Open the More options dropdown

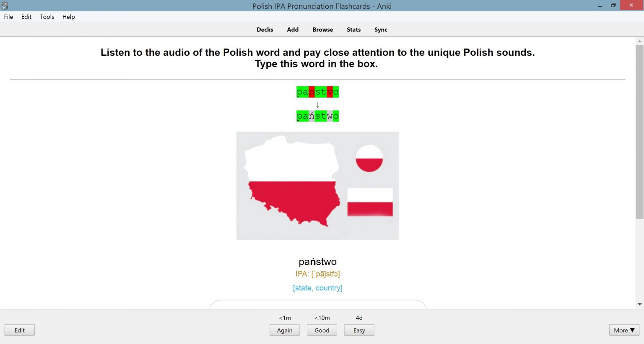(x=624, y=330)
